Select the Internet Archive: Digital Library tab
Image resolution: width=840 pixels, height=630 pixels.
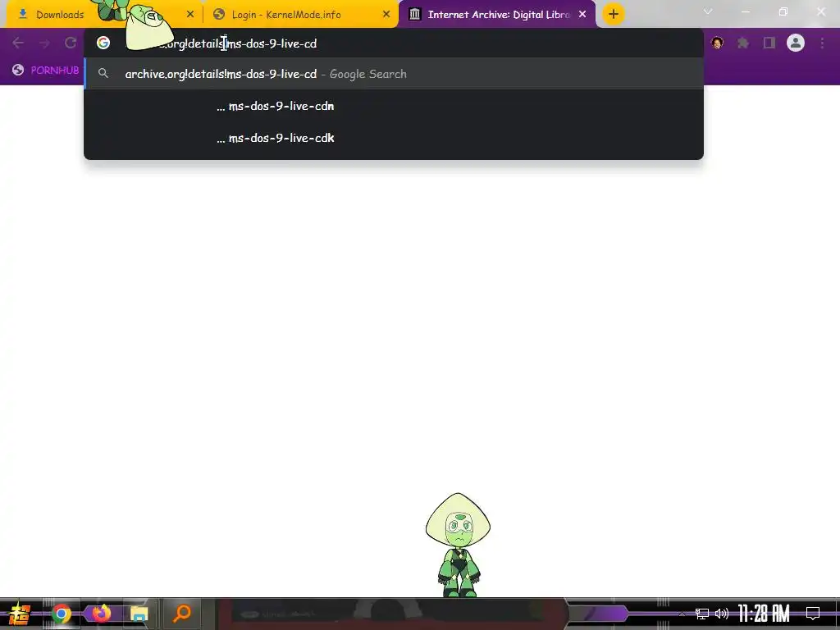pos(498,15)
